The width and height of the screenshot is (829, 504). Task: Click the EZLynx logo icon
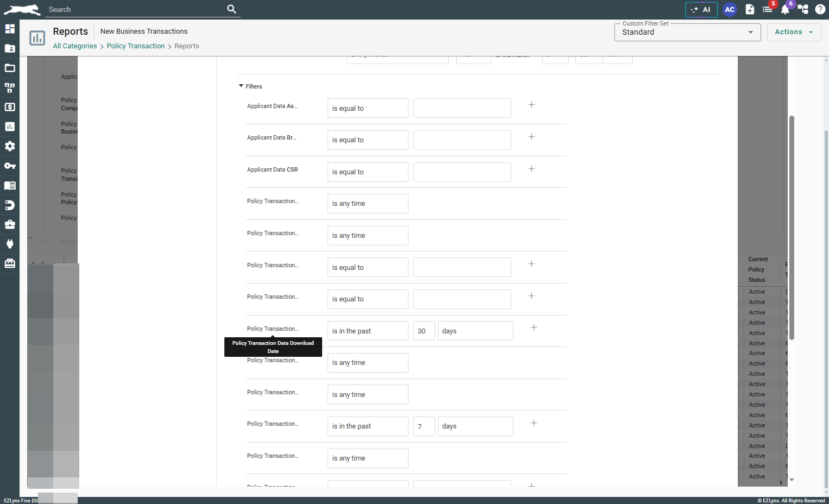coord(22,9)
